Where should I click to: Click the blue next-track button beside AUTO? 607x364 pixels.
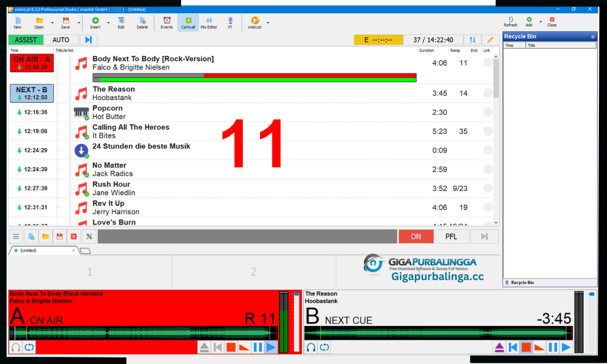click(89, 40)
